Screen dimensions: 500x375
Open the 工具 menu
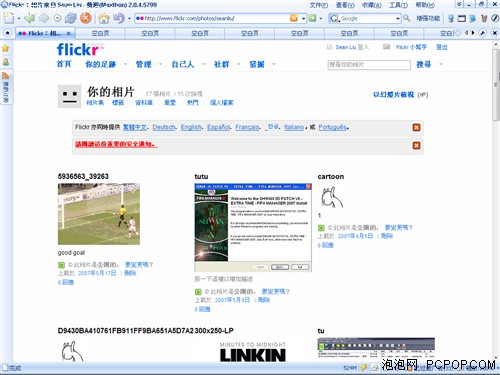[x=398, y=5]
